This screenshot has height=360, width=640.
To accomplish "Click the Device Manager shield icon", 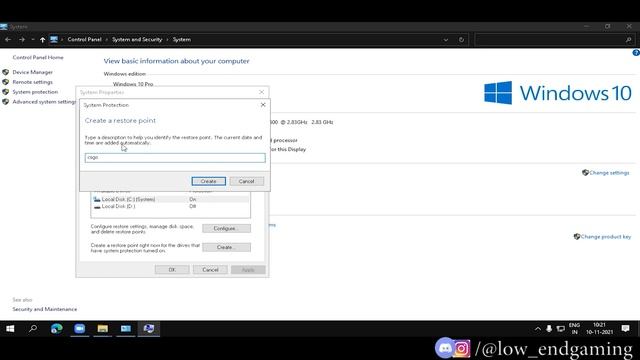I will click(x=5, y=72).
